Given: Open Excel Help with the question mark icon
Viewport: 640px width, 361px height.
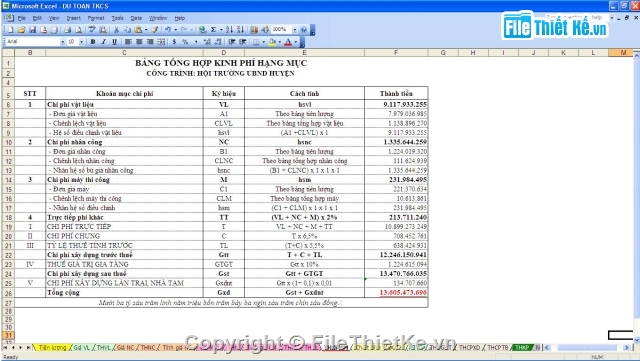Looking at the screenshot, I should [x=304, y=30].
